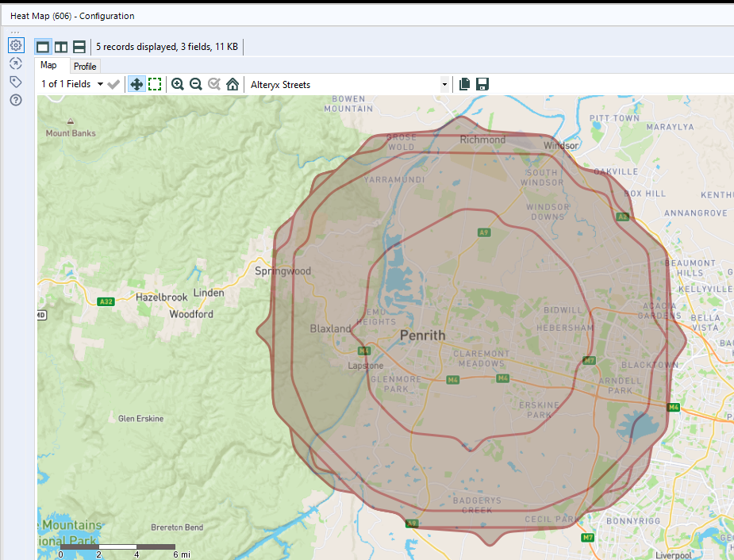
Task: Open the annotation tag icon in the sidebar
Action: tap(16, 82)
